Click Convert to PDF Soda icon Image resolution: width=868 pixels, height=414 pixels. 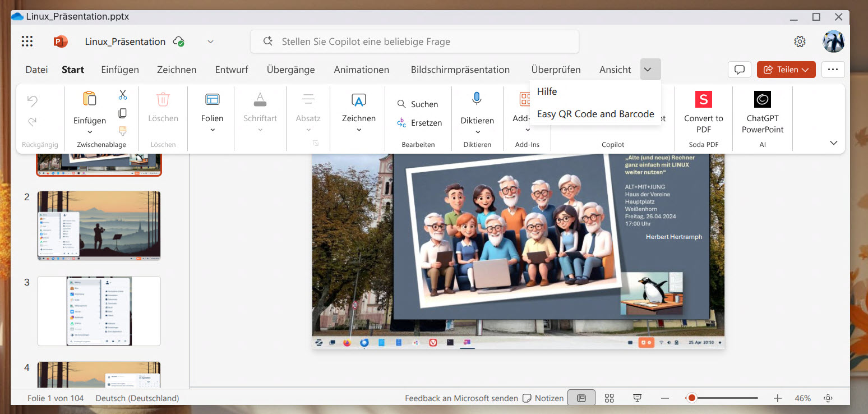tap(703, 100)
